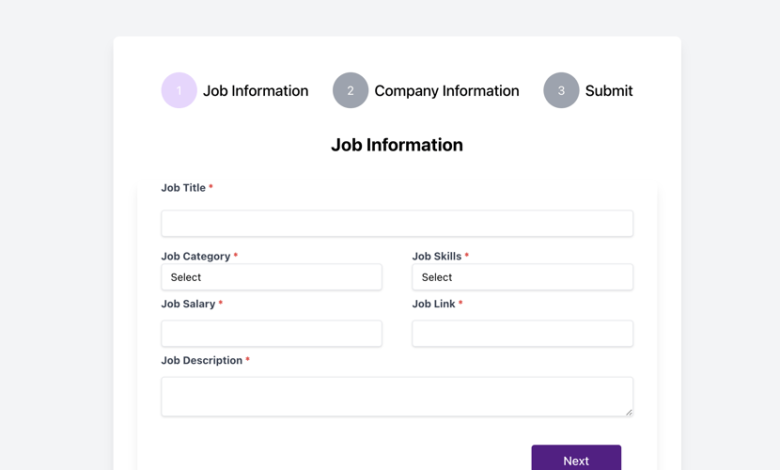Click the step 3 circle icon

pyautogui.click(x=561, y=91)
